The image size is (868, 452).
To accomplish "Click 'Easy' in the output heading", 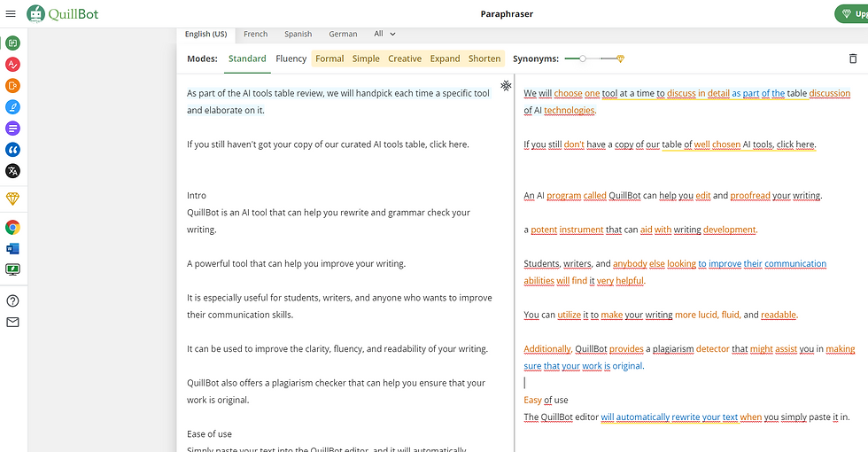I will 532,400.
